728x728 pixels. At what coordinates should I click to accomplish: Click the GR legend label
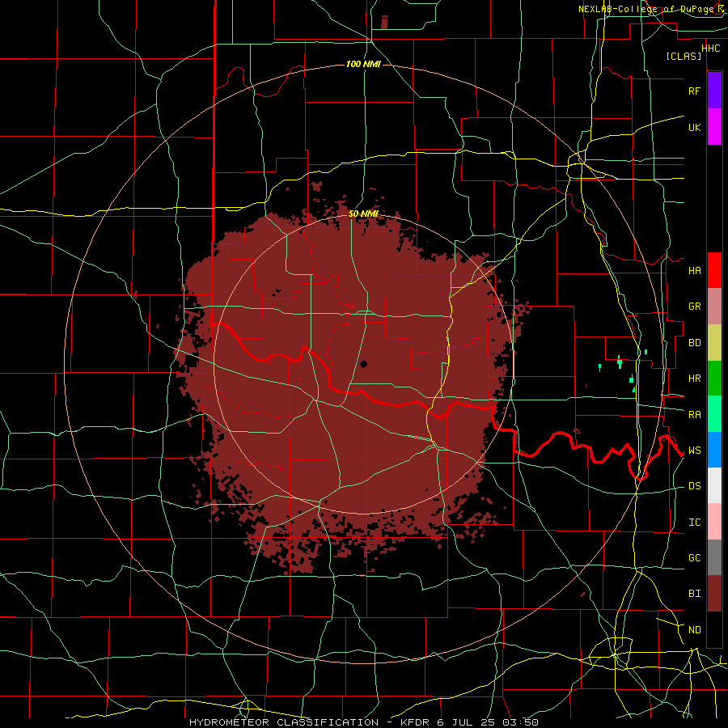694,307
